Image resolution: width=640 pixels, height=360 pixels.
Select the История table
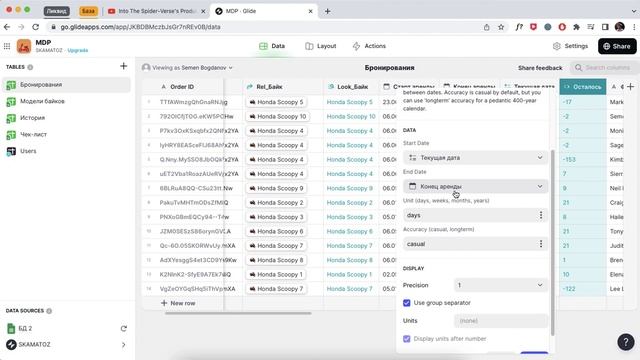tap(67, 118)
